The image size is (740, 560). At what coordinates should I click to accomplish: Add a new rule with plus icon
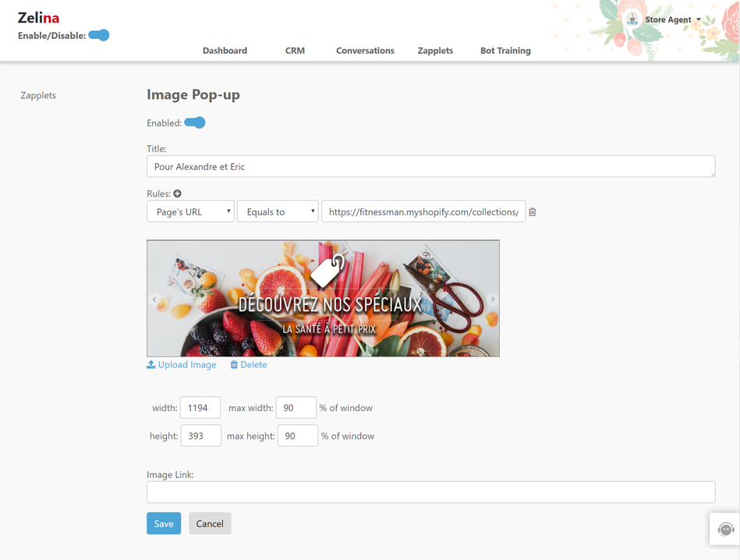tap(178, 193)
